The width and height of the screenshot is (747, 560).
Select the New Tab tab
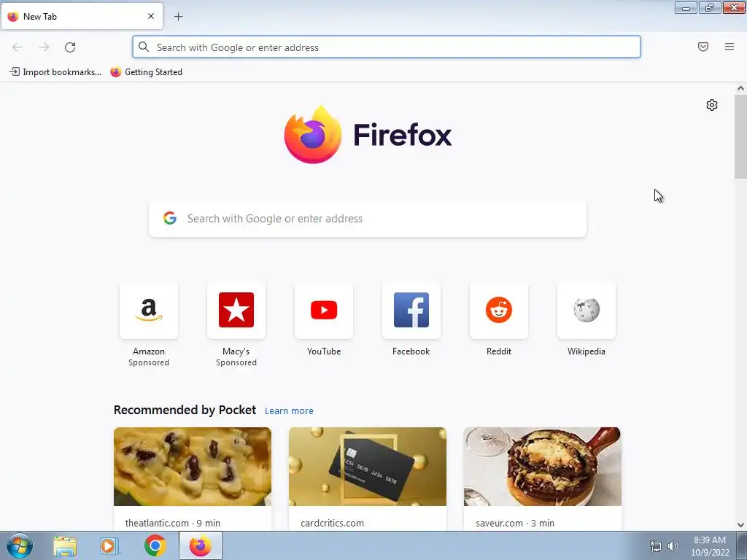[82, 16]
